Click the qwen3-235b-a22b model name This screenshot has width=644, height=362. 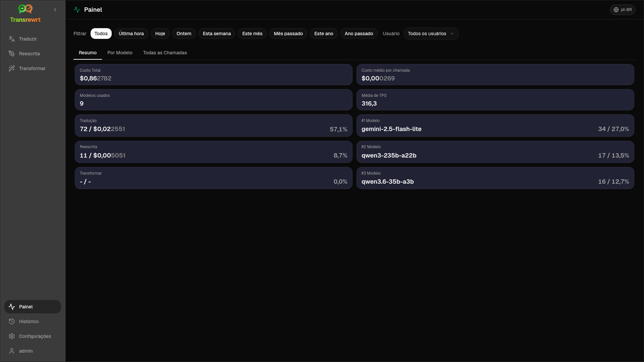389,156
